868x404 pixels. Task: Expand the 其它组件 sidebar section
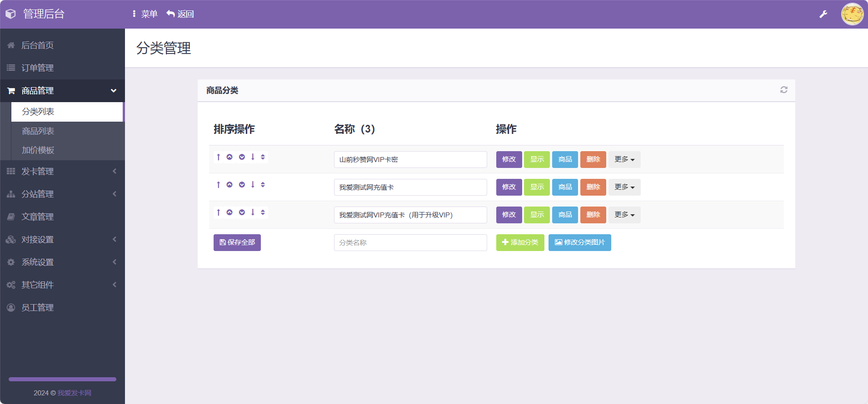point(62,285)
